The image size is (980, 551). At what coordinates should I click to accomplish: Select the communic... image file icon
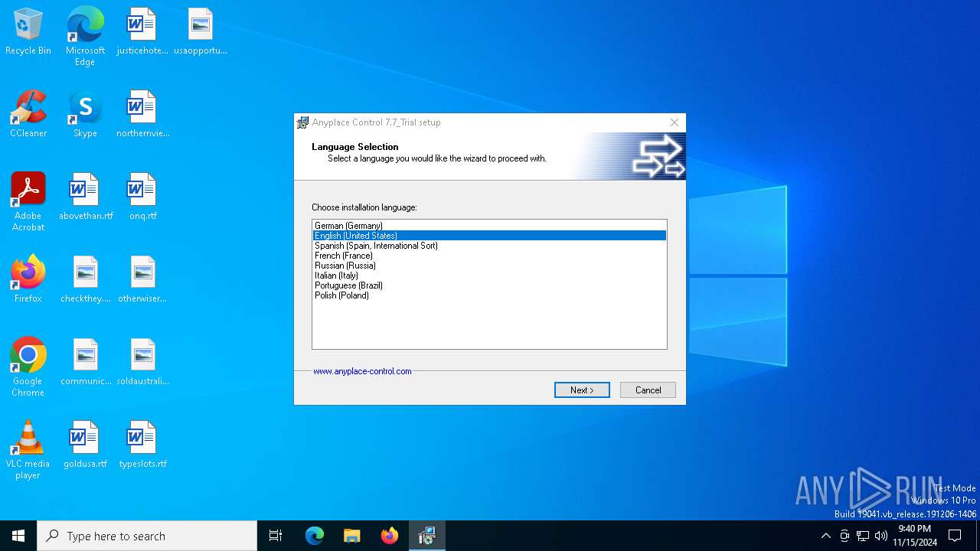[85, 363]
